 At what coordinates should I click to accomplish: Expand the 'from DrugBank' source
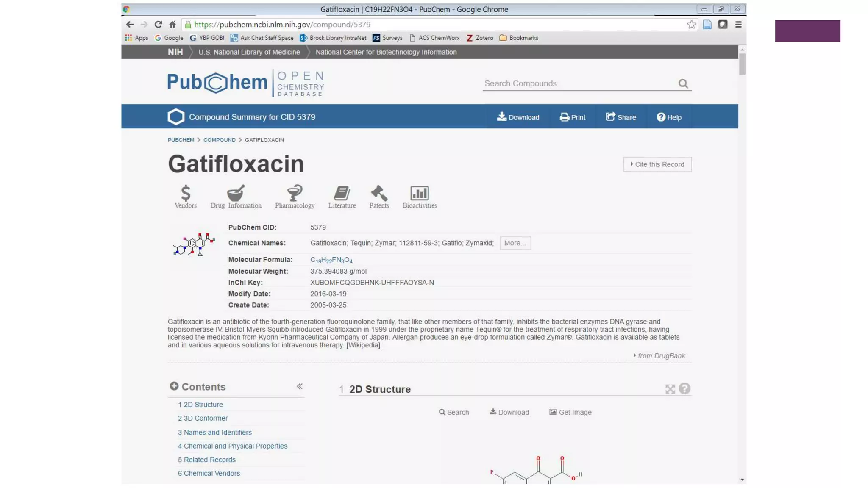(x=659, y=356)
